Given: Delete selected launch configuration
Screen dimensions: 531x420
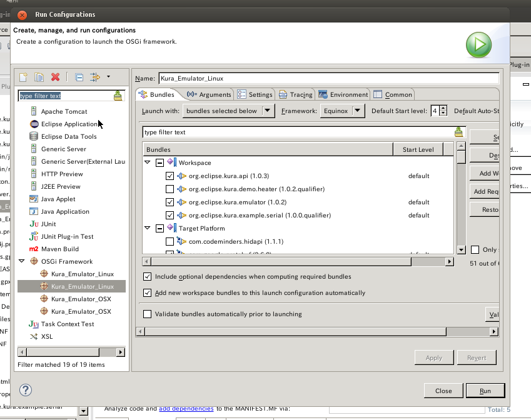Looking at the screenshot, I should [55, 77].
